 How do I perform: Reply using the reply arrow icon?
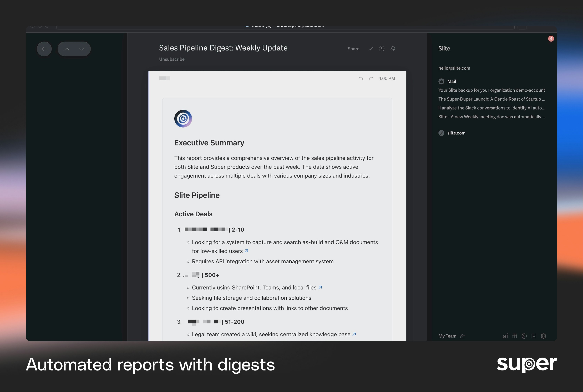361,78
